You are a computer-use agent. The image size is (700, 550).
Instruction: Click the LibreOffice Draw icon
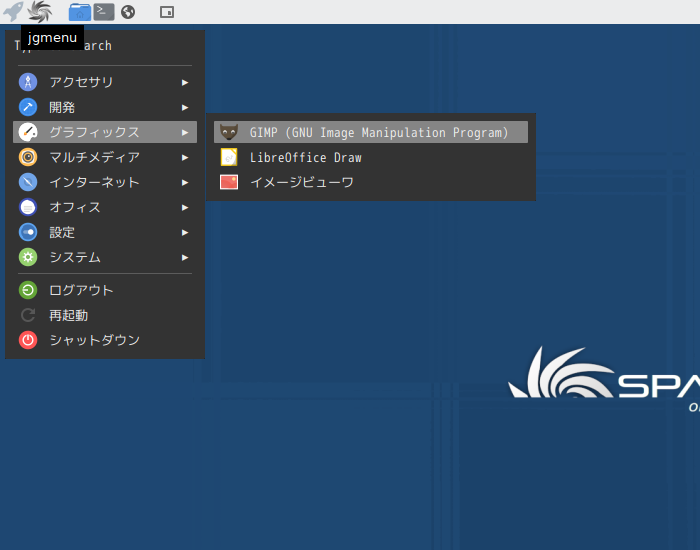(229, 157)
